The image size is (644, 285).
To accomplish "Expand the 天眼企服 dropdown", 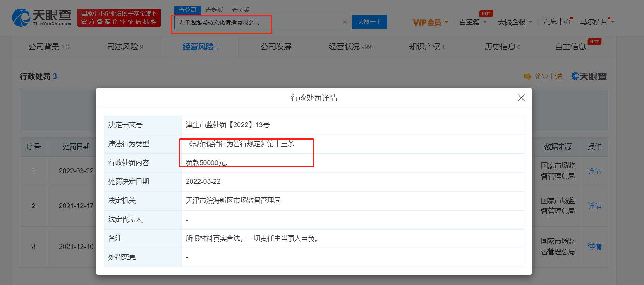I will 515,22.
